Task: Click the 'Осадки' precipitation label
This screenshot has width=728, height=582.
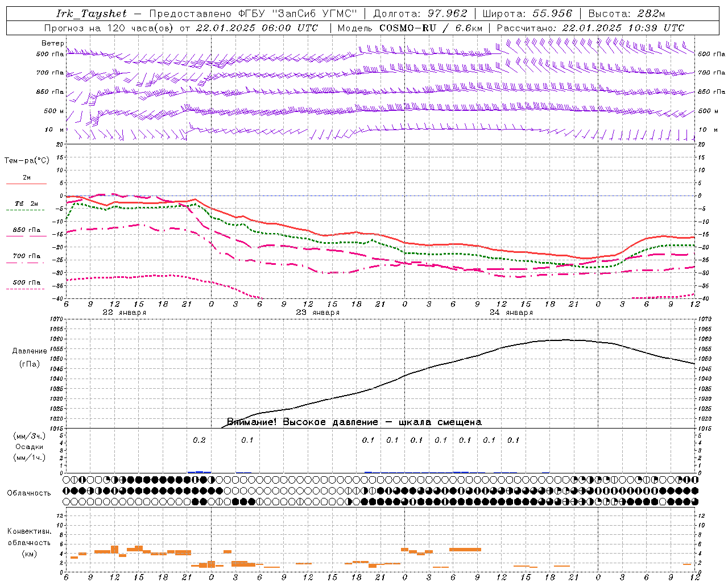Action: (x=30, y=447)
